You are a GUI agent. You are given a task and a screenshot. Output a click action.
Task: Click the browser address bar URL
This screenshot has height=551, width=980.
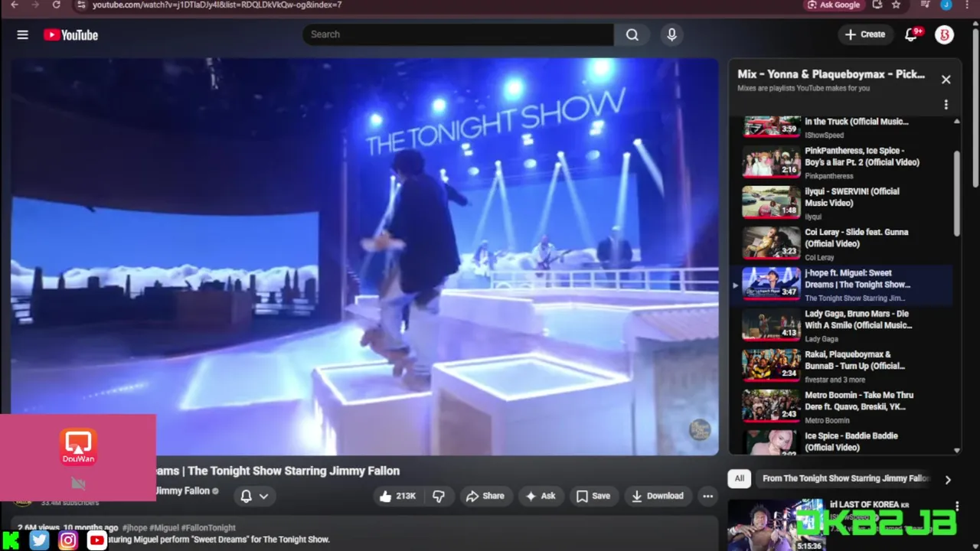point(217,5)
